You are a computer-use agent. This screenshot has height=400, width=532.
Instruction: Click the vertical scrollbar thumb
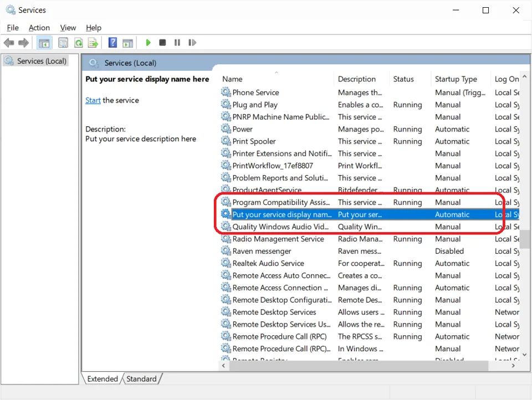525,239
